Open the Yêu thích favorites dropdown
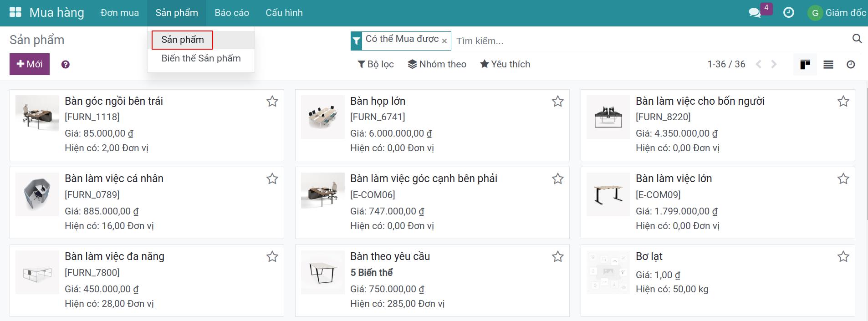Viewport: 868px width, 321px height. point(505,64)
